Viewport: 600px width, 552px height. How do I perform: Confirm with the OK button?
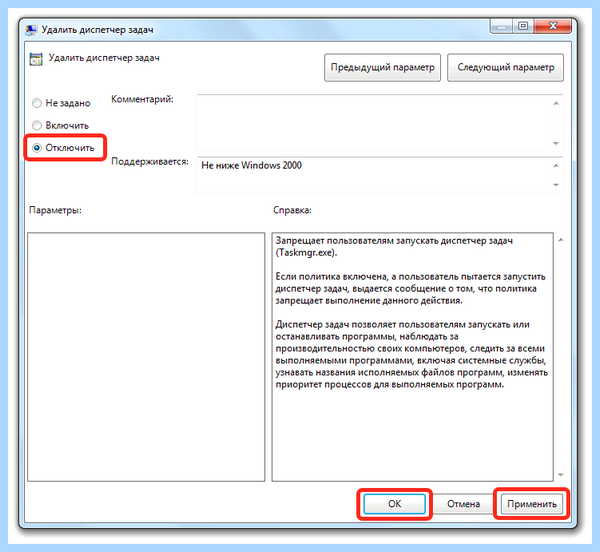[x=394, y=504]
